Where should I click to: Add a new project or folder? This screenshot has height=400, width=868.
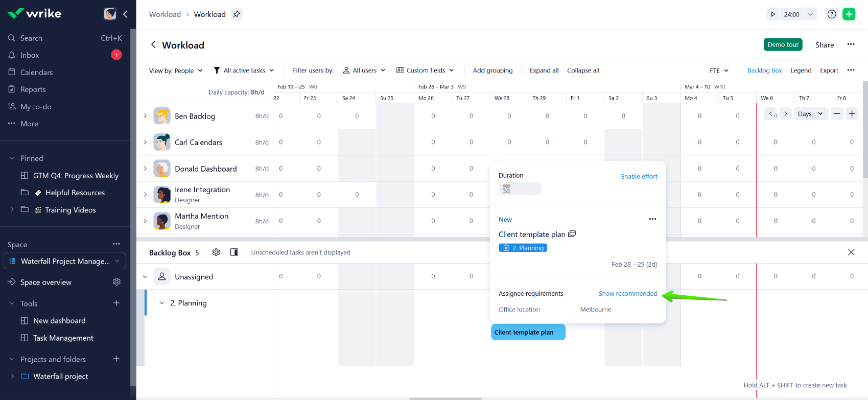point(116,359)
